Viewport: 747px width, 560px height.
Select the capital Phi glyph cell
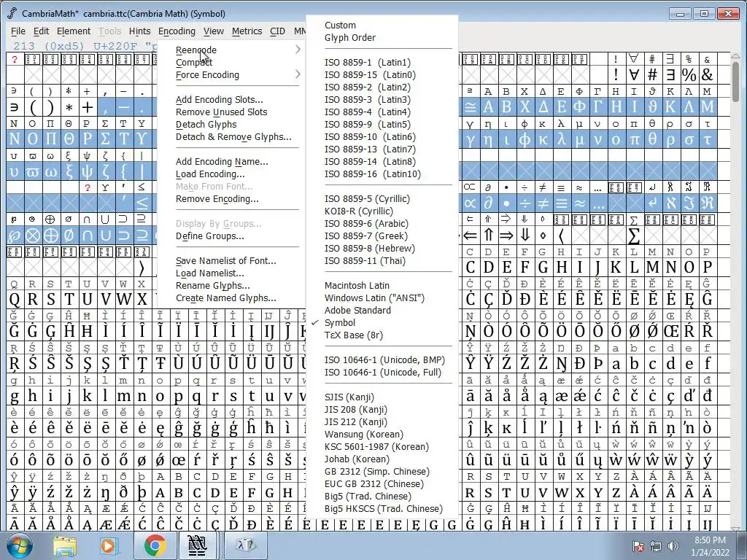coord(579,106)
